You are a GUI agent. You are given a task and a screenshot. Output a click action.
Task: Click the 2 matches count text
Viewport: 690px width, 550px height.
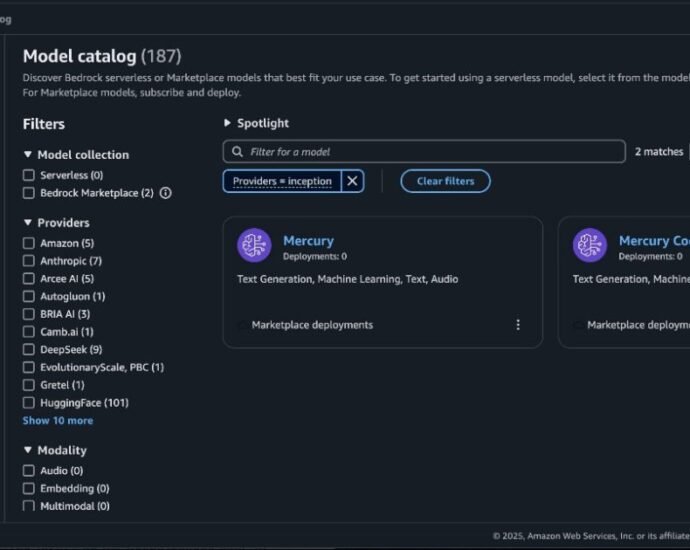[659, 152]
